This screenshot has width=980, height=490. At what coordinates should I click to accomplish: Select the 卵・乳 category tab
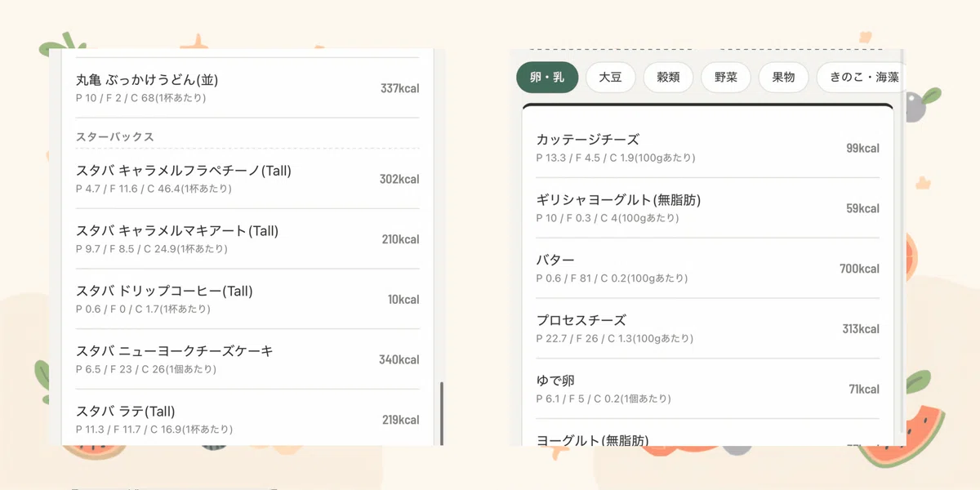tap(547, 78)
